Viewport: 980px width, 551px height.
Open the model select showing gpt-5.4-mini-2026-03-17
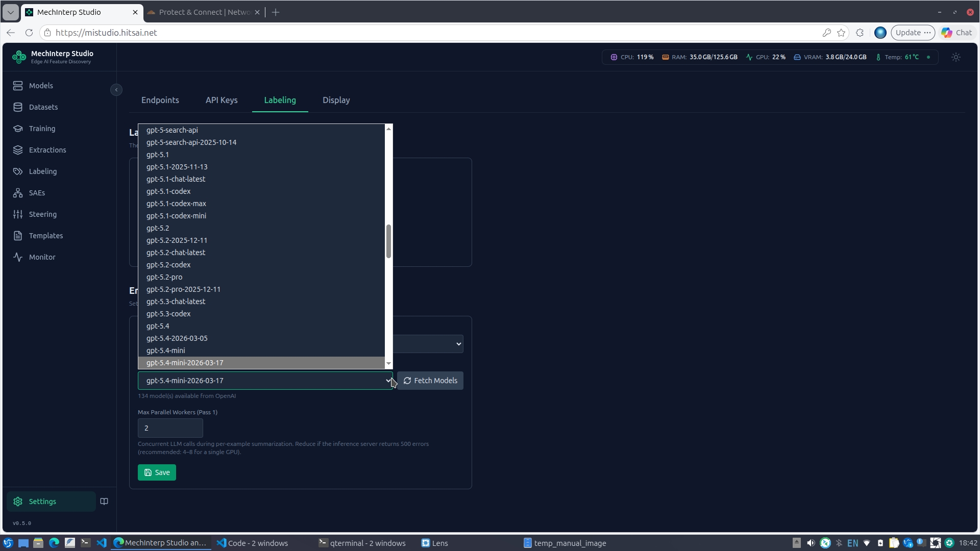[265, 381]
